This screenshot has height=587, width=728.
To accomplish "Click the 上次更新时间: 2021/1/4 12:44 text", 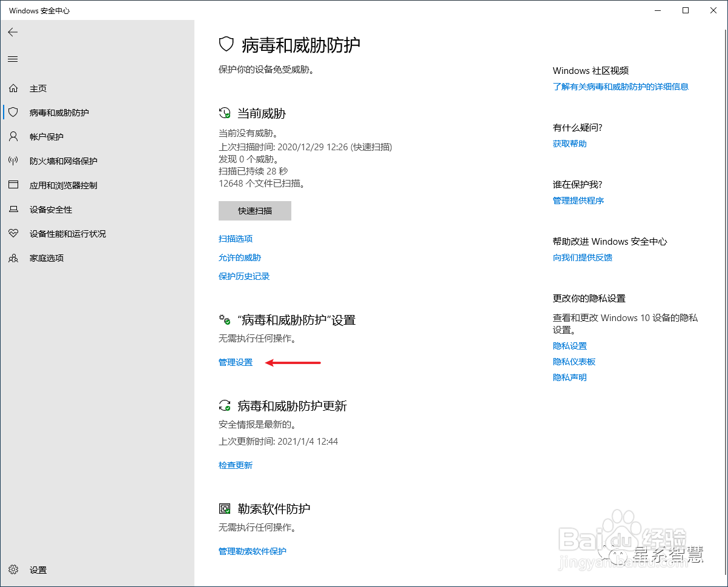I will click(279, 442).
